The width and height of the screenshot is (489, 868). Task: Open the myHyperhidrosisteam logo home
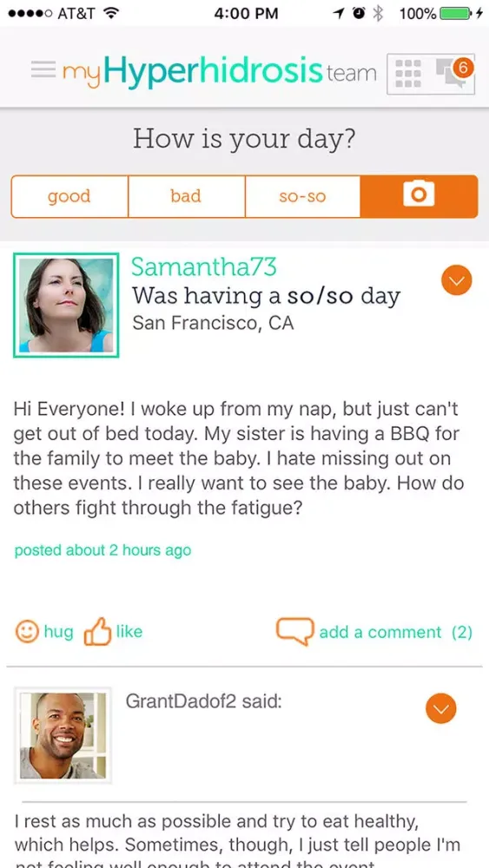pos(219,71)
